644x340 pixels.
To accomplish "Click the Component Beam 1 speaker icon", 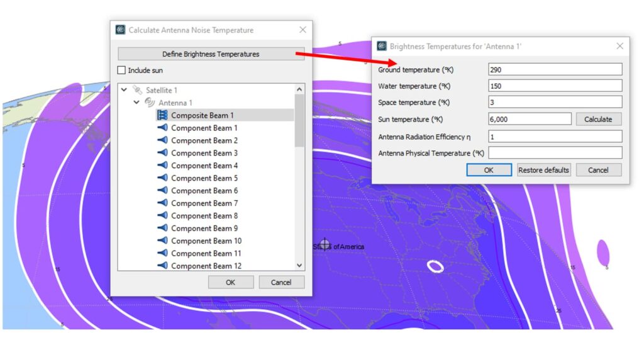I will pos(162,128).
